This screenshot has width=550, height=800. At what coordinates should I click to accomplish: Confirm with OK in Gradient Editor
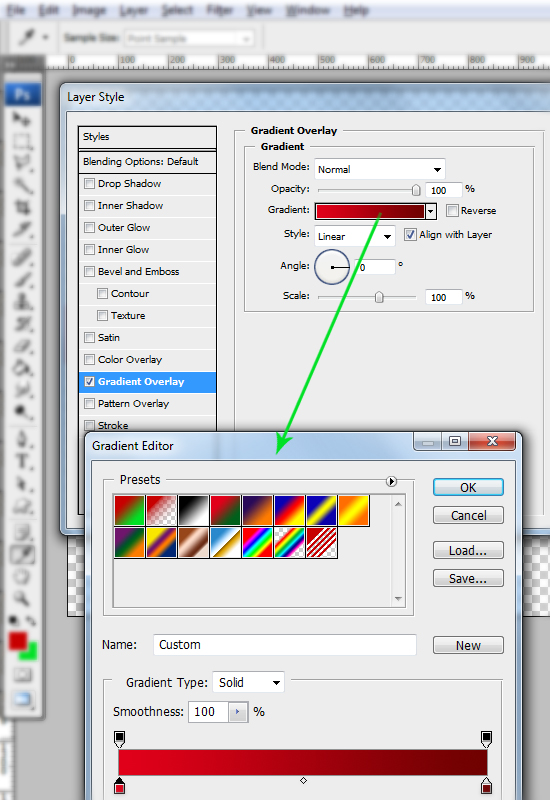point(468,487)
